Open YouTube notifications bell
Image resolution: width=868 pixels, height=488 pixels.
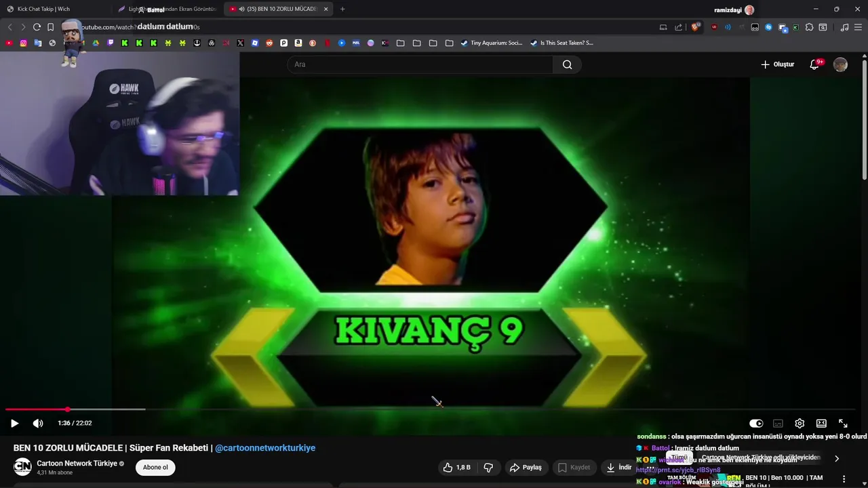[815, 64]
